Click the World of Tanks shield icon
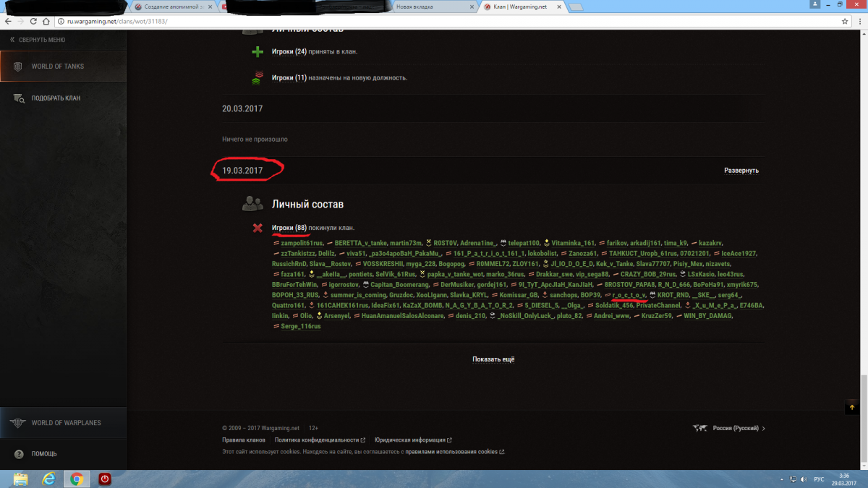Viewport: 868px width, 488px height. pyautogui.click(x=17, y=67)
